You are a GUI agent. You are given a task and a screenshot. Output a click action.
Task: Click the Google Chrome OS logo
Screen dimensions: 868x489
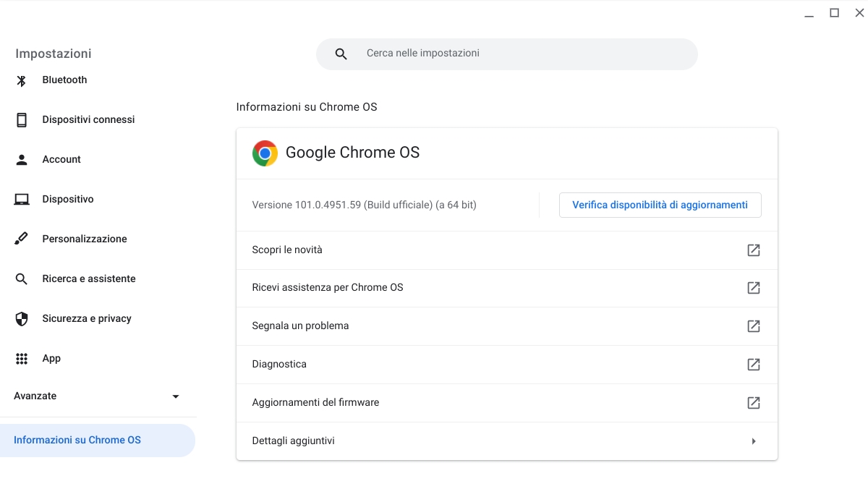coord(265,153)
